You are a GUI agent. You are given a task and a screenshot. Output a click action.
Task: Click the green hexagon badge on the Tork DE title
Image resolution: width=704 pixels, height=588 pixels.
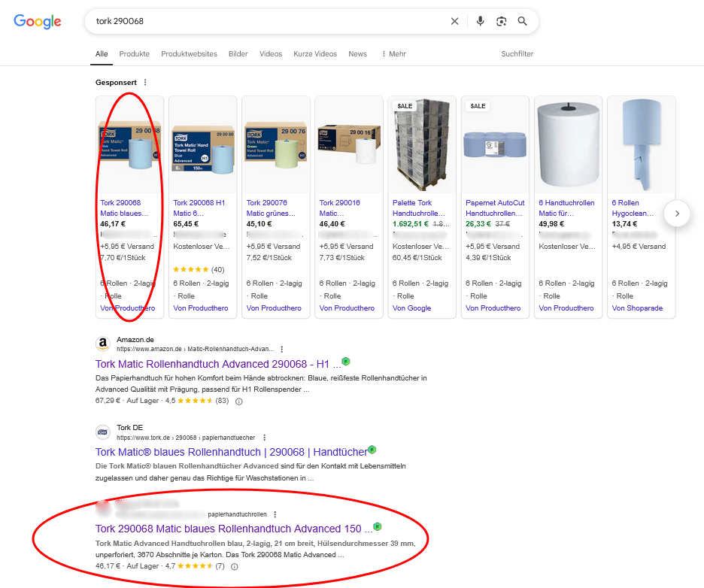pyautogui.click(x=372, y=450)
